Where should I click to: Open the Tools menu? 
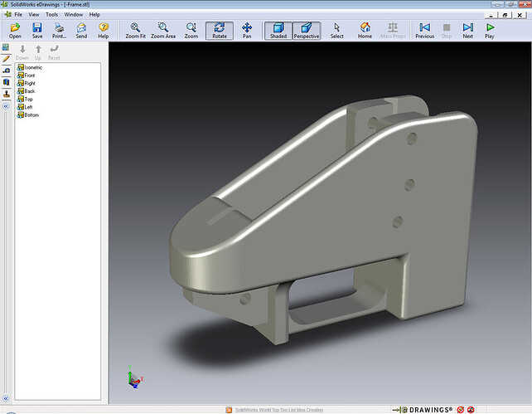tap(51, 15)
